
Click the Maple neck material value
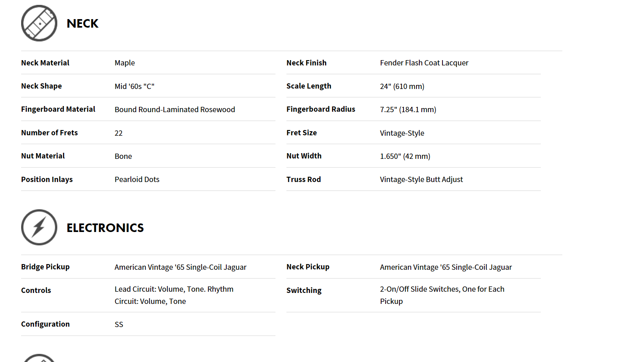(x=125, y=63)
